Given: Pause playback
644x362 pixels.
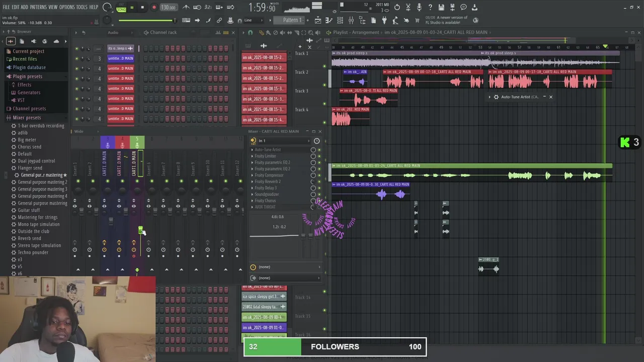Looking at the screenshot, I should point(132,7).
